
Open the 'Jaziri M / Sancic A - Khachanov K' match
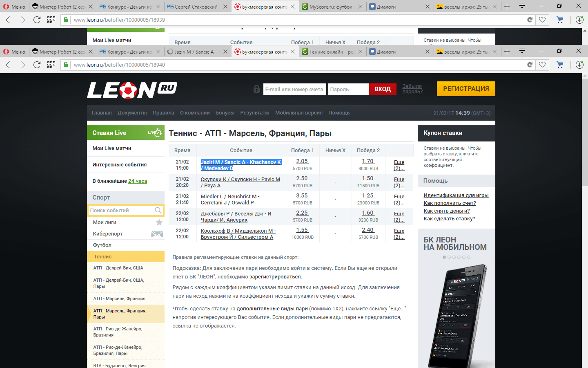tap(241, 165)
